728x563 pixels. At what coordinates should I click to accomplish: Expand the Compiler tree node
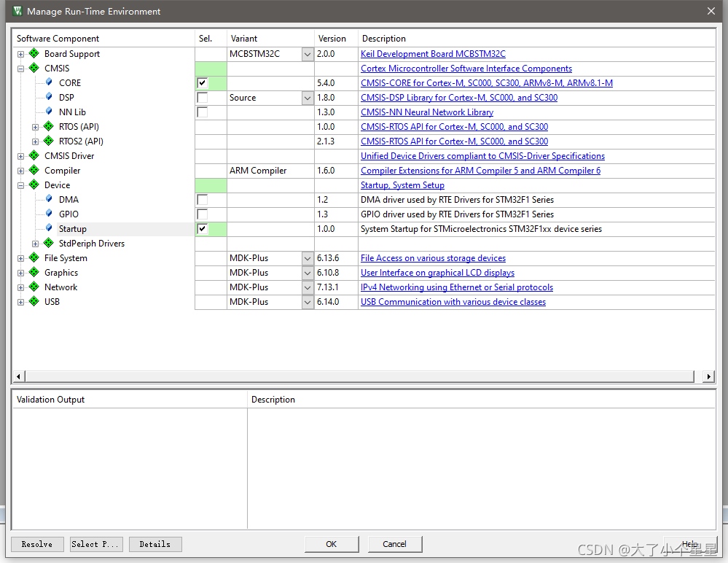[x=20, y=171]
